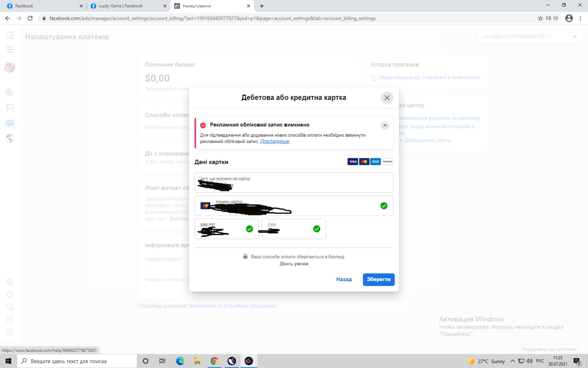Click the Mastercard logo in card types
Viewport: 588px width, 368px height.
point(364,161)
